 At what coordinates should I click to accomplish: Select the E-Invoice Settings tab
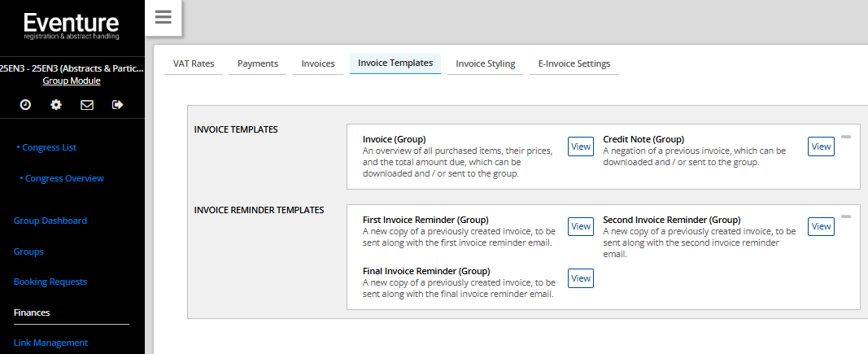(574, 63)
